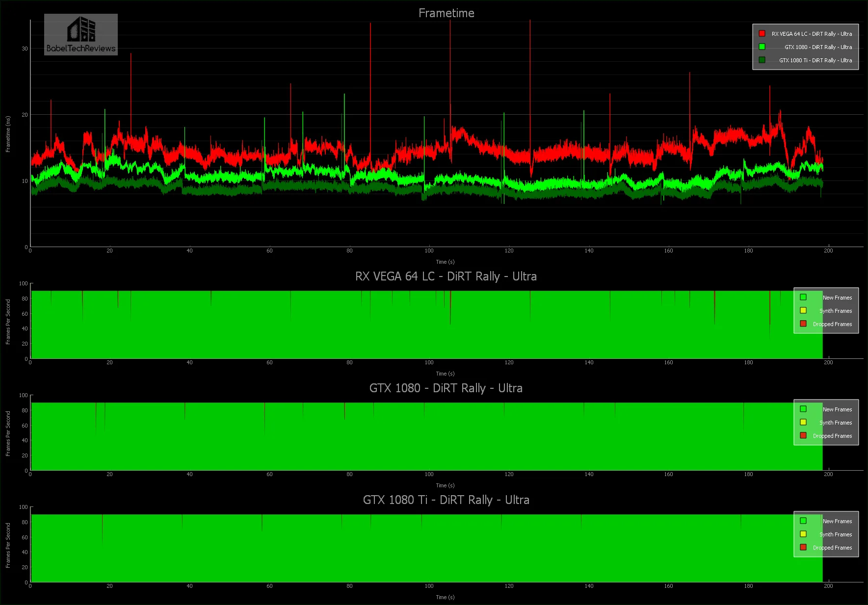
Task: Click New Frames swatch in RX VEGA chart legend
Action: tap(803, 297)
